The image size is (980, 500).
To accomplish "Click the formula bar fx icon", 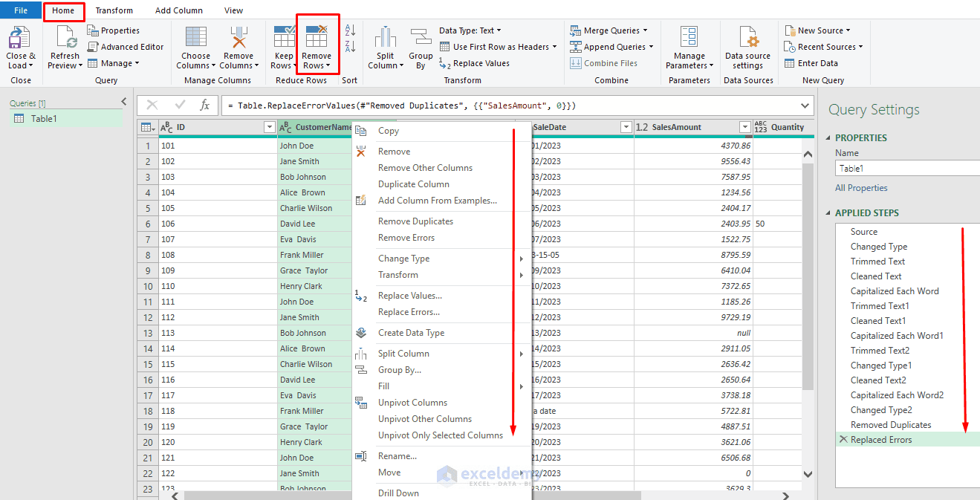I will pyautogui.click(x=204, y=105).
